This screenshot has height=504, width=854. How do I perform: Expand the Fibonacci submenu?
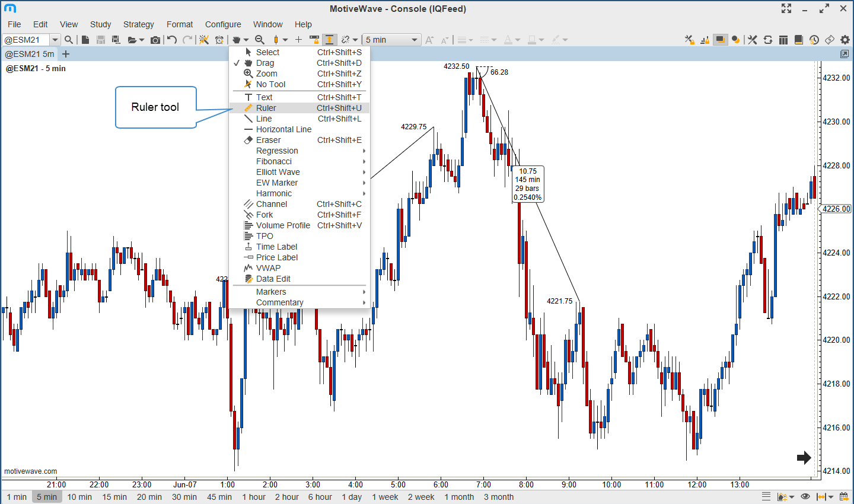pos(274,161)
